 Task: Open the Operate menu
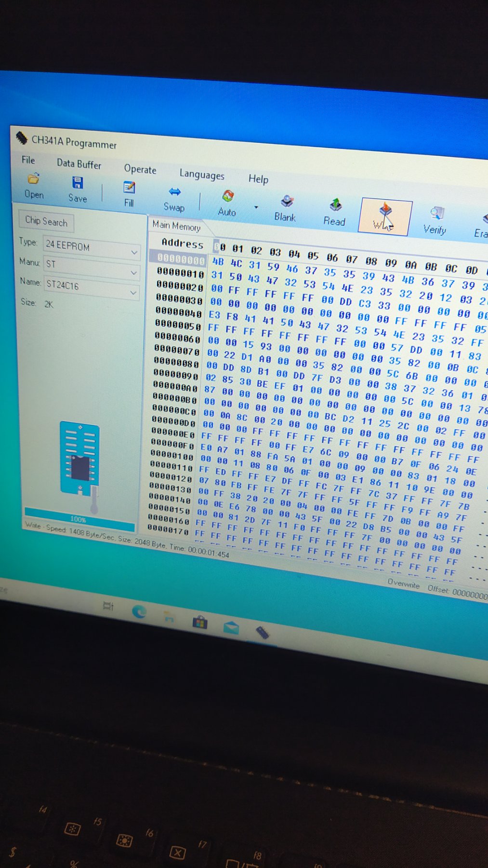140,169
